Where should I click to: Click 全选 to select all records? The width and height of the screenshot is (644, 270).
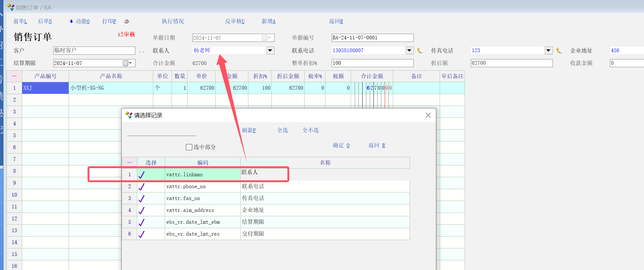click(x=282, y=130)
